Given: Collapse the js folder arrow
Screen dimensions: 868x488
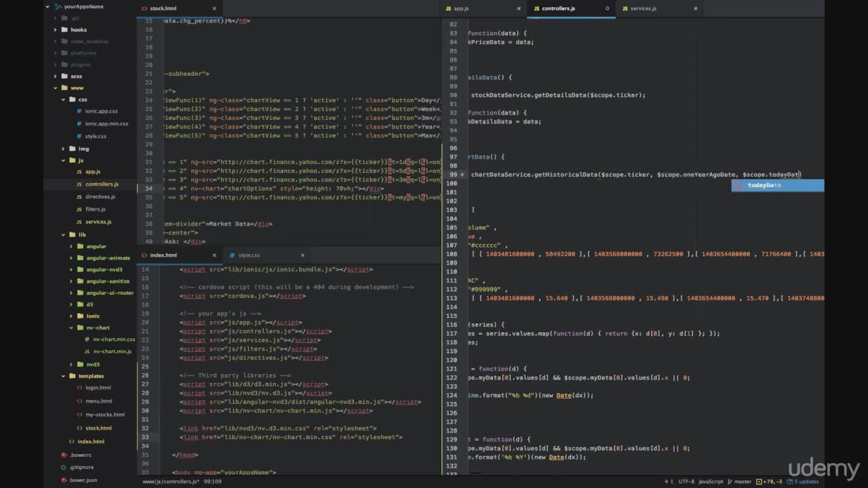Looking at the screenshot, I should click(x=64, y=160).
